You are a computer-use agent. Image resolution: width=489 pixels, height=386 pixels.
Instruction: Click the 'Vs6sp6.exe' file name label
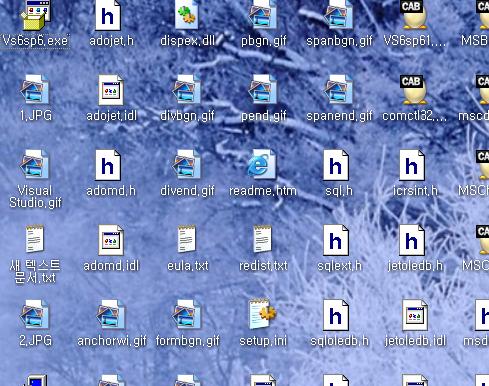coord(35,41)
